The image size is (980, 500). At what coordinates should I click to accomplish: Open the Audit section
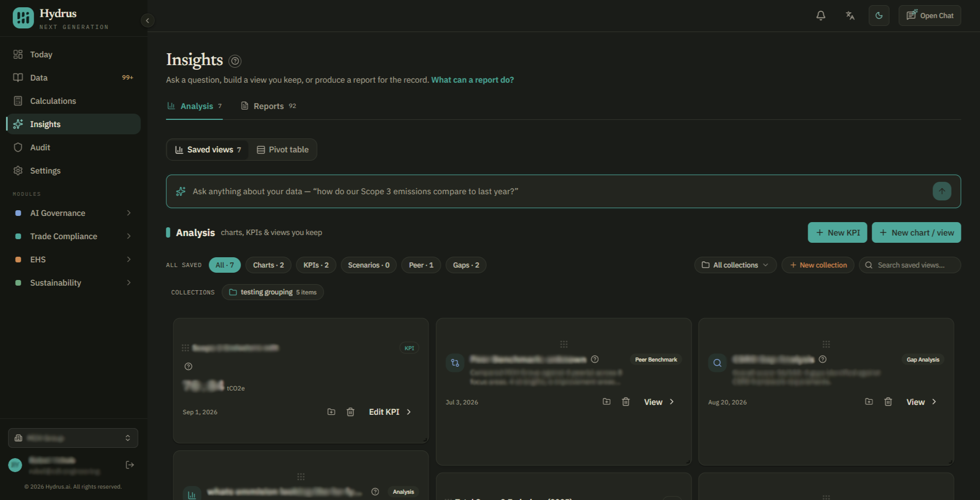(x=73, y=147)
